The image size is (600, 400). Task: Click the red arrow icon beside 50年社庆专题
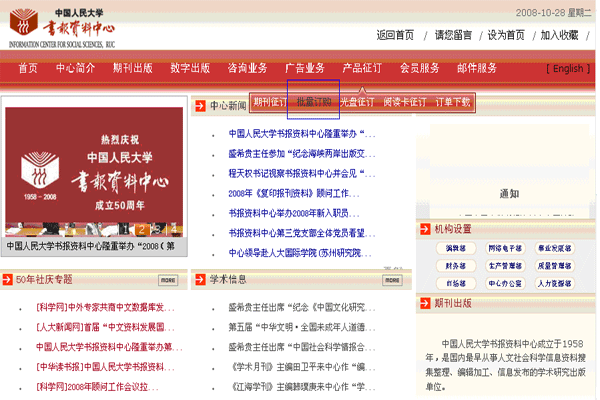point(7,279)
